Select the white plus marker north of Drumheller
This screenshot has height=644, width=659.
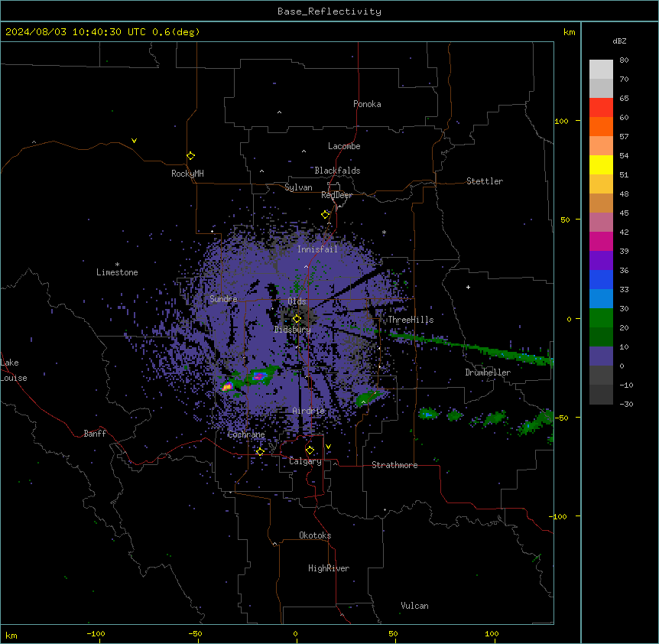[468, 287]
